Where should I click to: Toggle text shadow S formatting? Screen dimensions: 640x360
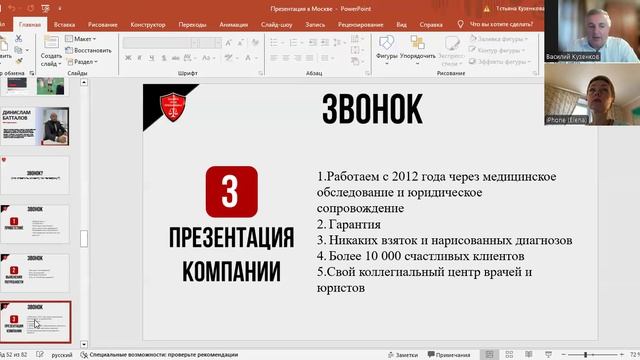[164, 58]
